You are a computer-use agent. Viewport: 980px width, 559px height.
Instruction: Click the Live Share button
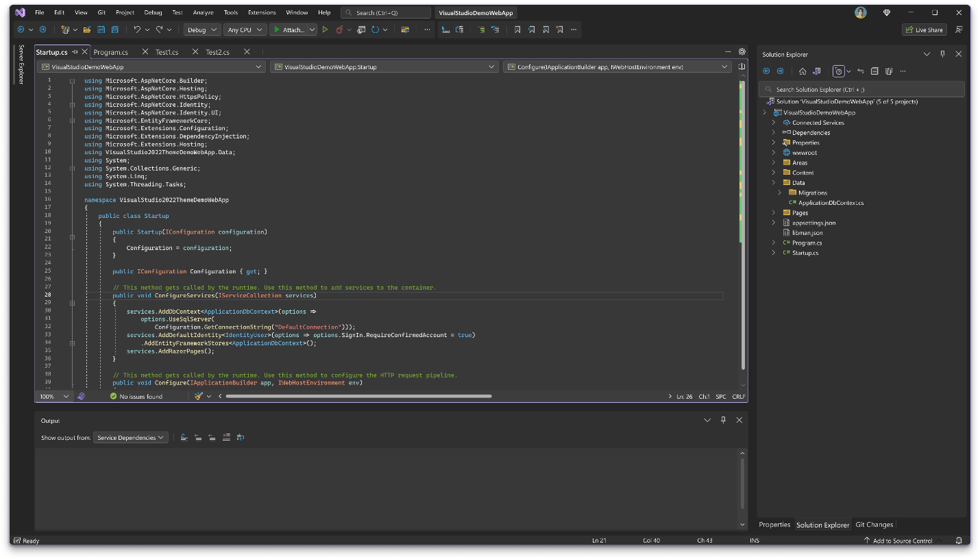tap(924, 29)
